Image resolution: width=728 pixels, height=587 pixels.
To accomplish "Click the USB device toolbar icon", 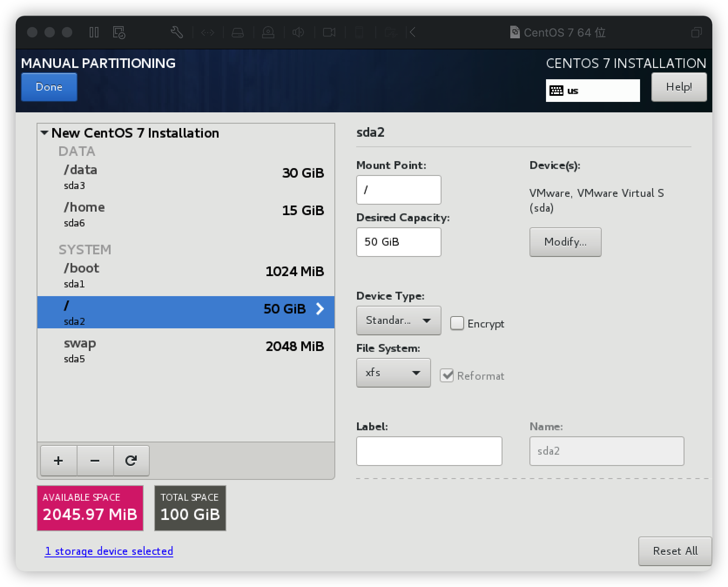I will [360, 32].
